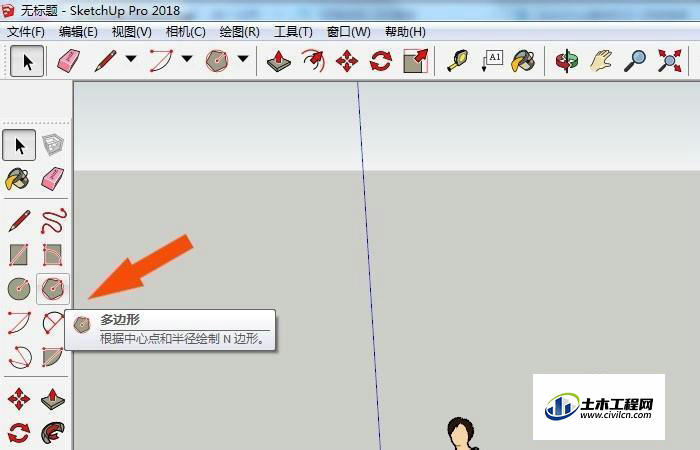Select the Rectangle tool in left toolset

[19, 255]
